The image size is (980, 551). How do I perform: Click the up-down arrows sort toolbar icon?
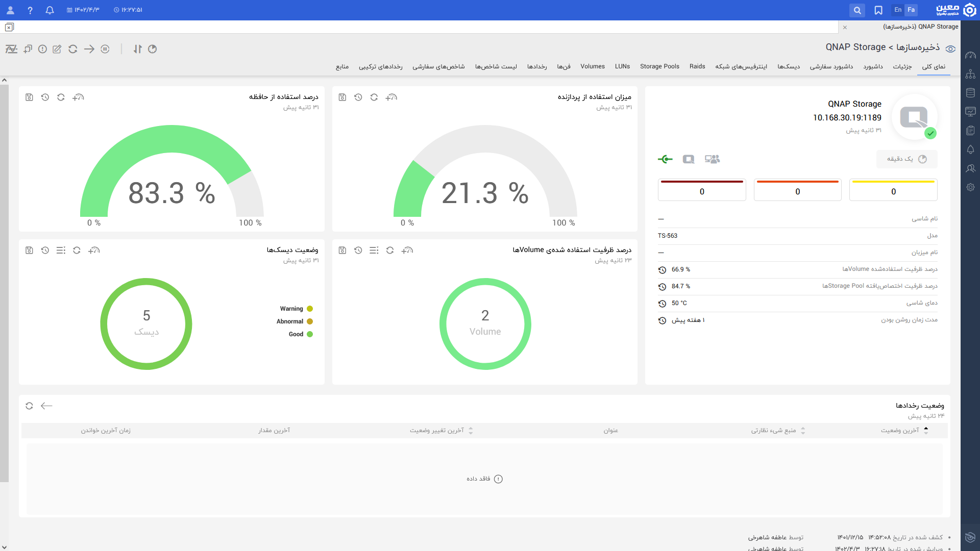pyautogui.click(x=138, y=49)
